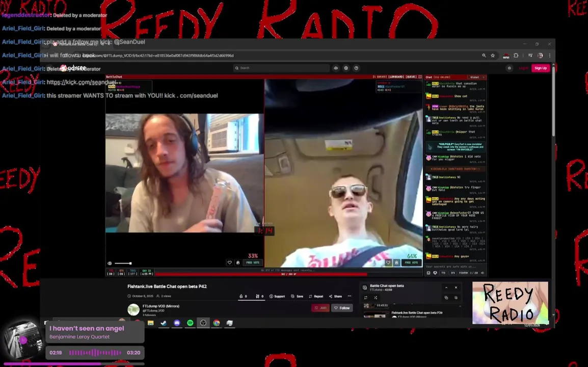Click FREE VOTE for left streamer
The image size is (588, 367).
253,263
